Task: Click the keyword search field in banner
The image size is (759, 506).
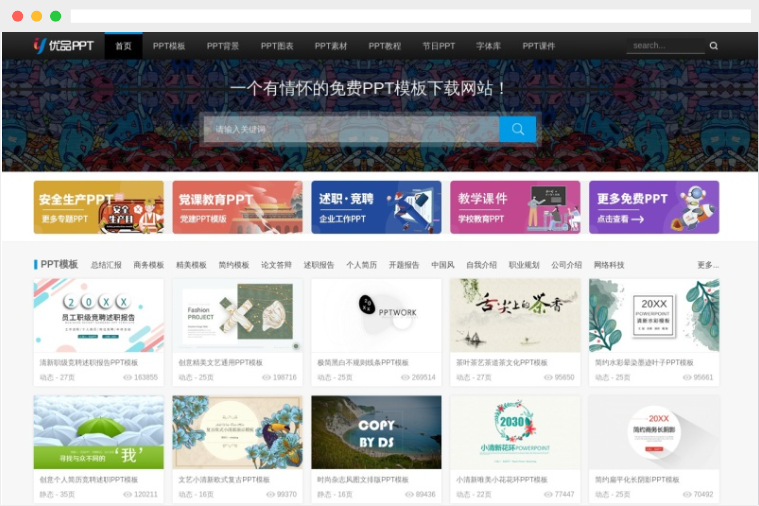Action: (350, 129)
